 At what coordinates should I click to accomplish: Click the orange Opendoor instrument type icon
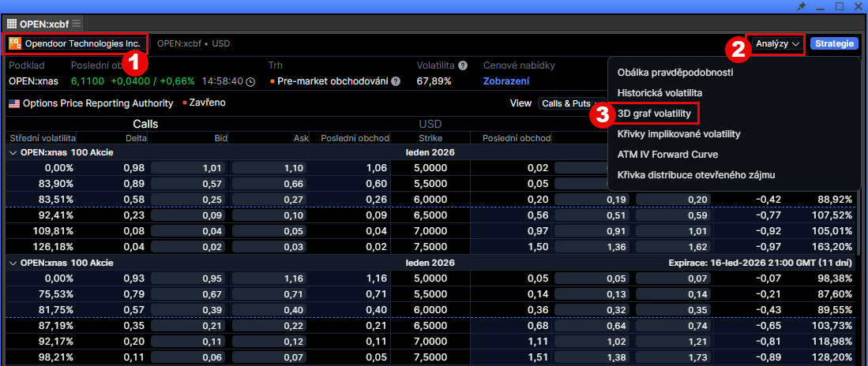(x=15, y=43)
